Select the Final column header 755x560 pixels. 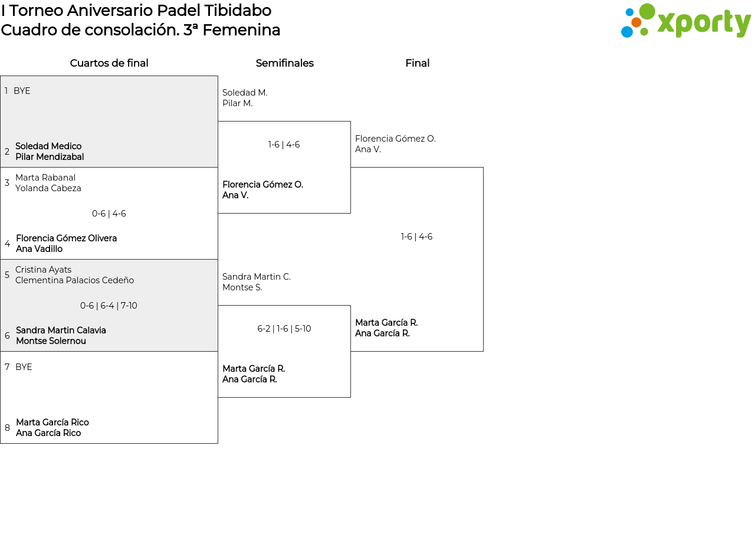417,63
